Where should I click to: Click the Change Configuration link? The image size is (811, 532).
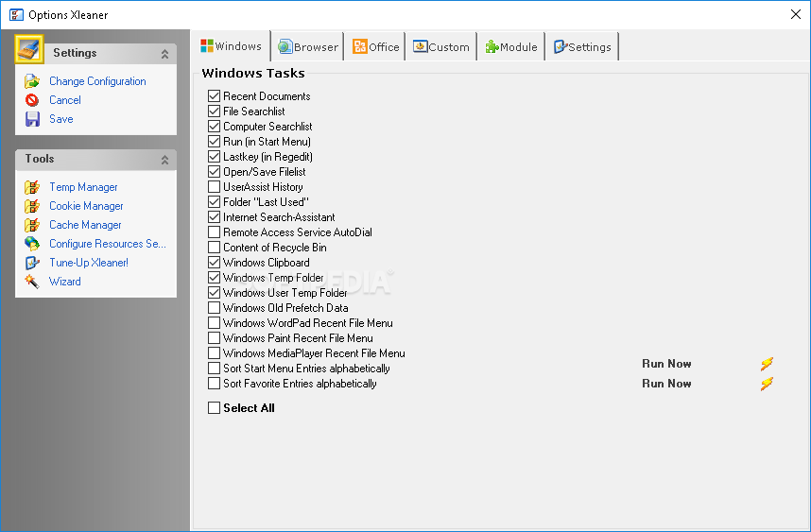[97, 81]
